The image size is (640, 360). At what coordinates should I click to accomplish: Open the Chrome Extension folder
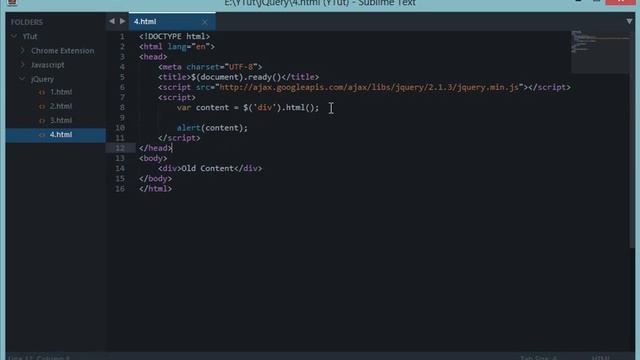(x=62, y=51)
